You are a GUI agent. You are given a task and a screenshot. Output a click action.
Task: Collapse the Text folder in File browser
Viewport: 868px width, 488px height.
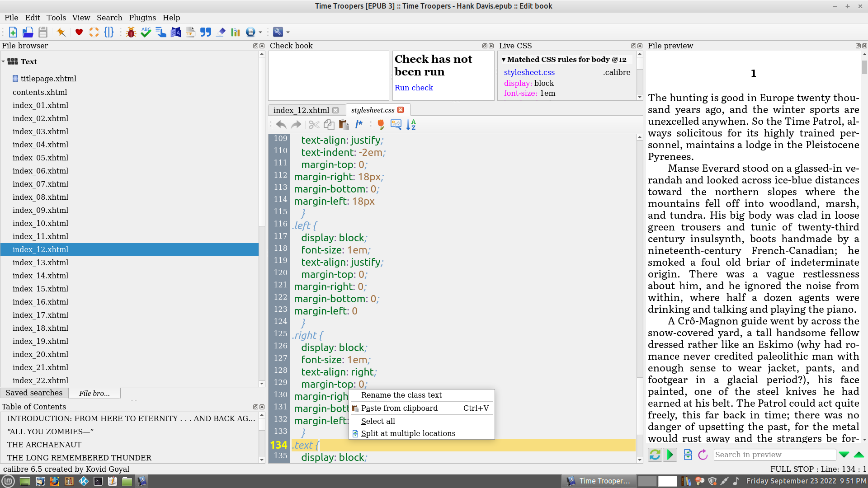(x=4, y=62)
